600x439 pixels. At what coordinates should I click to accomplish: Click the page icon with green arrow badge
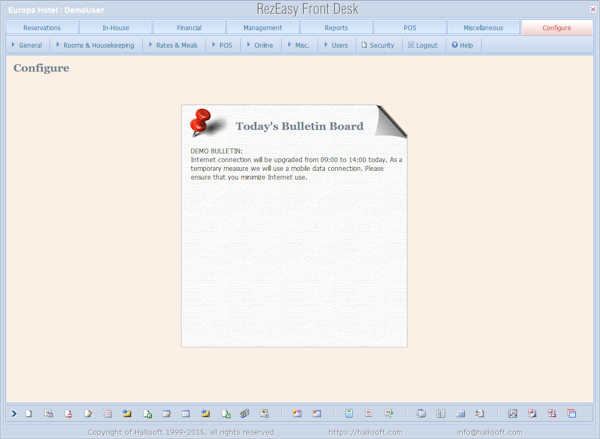point(226,414)
